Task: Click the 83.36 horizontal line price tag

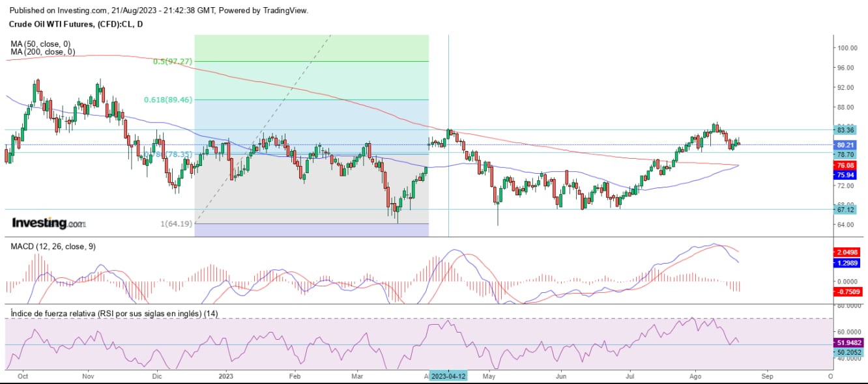Action: coord(846,130)
